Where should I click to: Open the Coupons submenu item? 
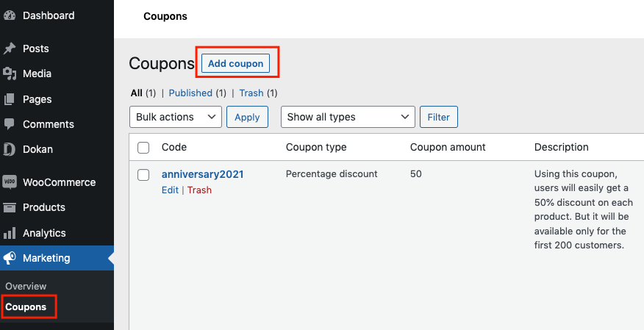(26, 307)
